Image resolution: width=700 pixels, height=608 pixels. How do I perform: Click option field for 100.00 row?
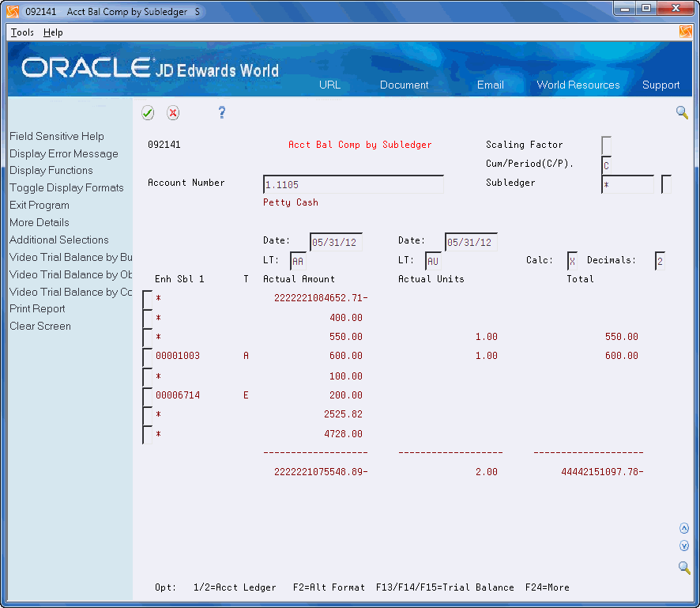point(147,377)
